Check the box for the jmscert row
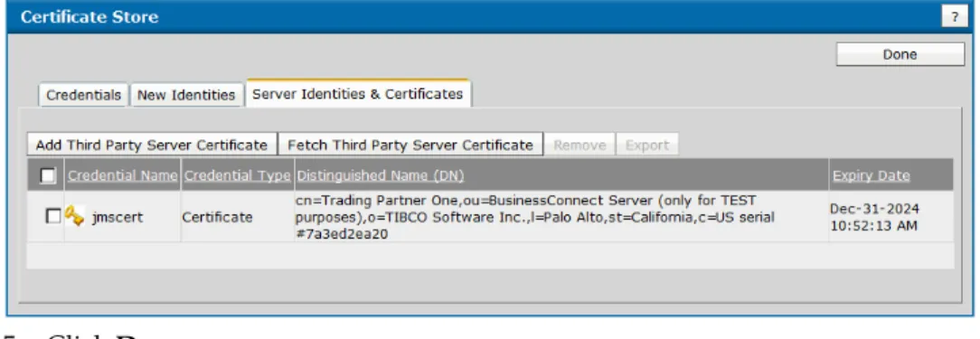The width and height of the screenshot is (980, 339). [x=53, y=217]
